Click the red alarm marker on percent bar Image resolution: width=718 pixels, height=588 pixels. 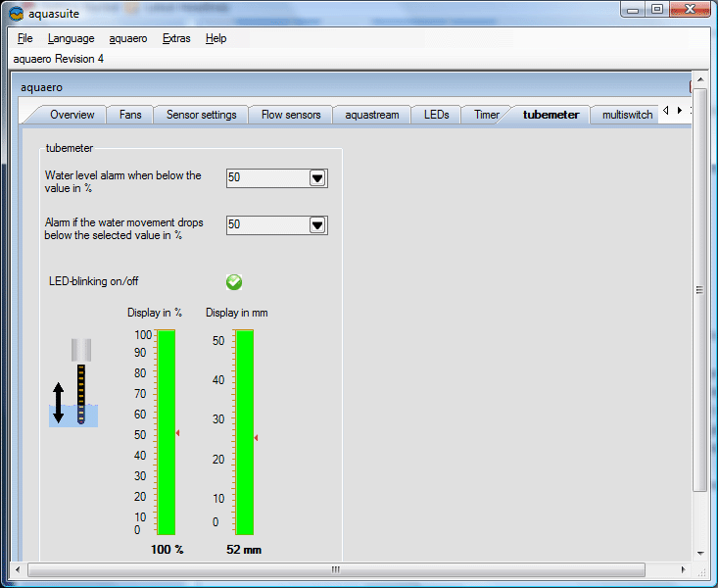[x=177, y=433]
